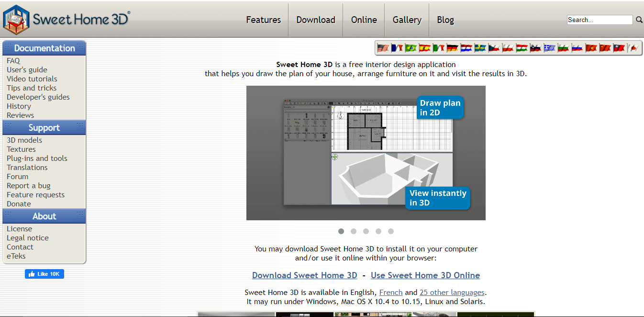Click into the Search text field
Image resolution: width=644 pixels, height=317 pixels.
[x=600, y=20]
